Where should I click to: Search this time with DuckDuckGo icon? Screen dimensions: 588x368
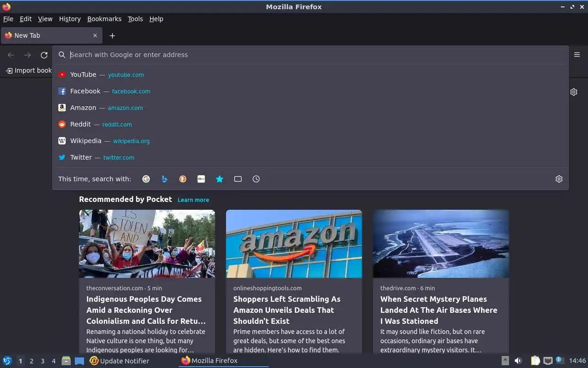point(183,179)
